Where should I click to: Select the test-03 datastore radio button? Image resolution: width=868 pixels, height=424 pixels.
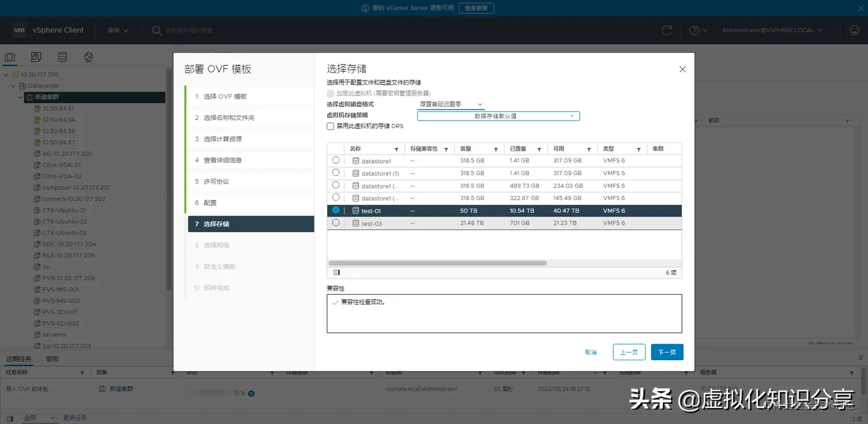tap(336, 223)
